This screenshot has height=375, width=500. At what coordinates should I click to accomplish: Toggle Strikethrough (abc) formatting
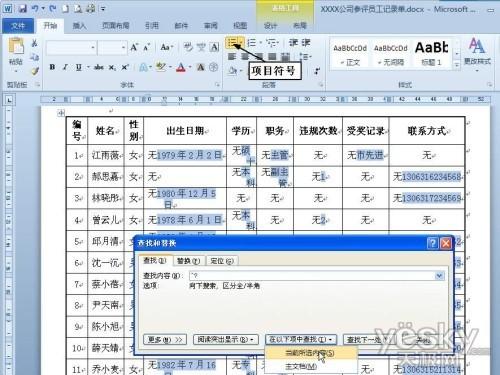[x=99, y=67]
